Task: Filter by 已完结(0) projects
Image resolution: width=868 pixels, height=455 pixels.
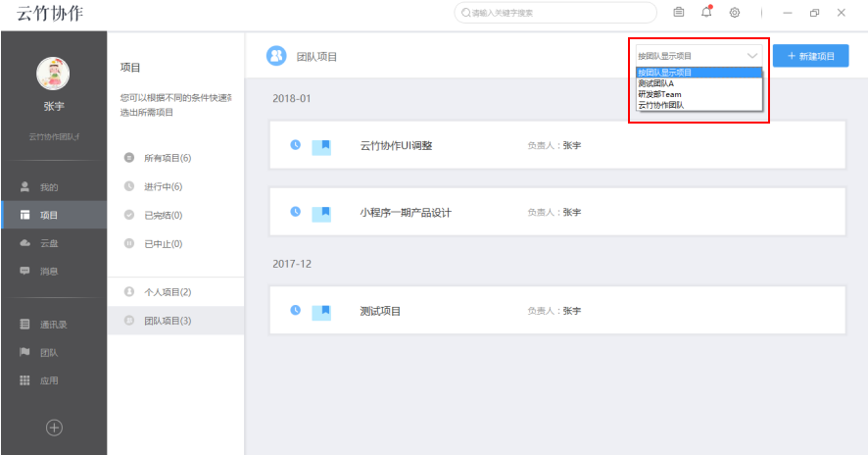Action: coord(163,215)
